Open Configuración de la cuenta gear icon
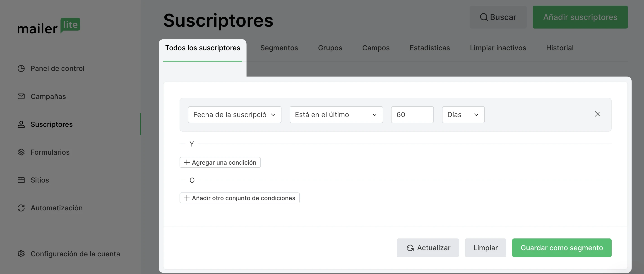 (21, 254)
